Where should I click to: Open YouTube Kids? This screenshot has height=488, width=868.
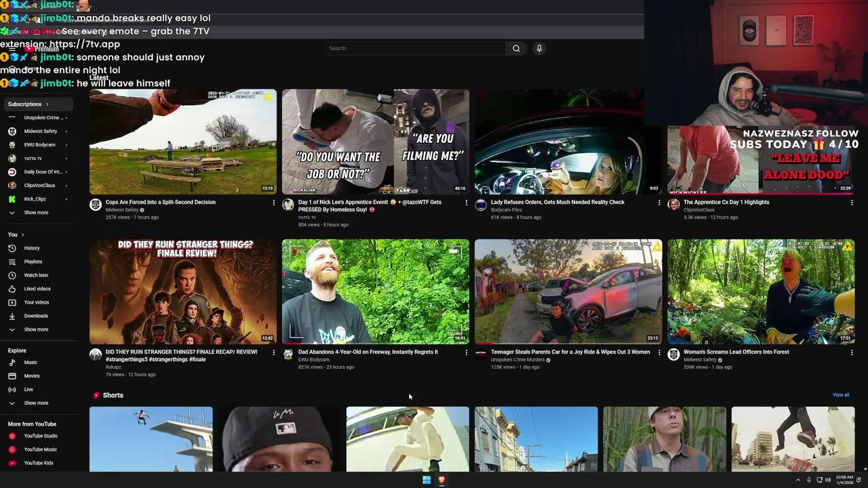pos(39,463)
